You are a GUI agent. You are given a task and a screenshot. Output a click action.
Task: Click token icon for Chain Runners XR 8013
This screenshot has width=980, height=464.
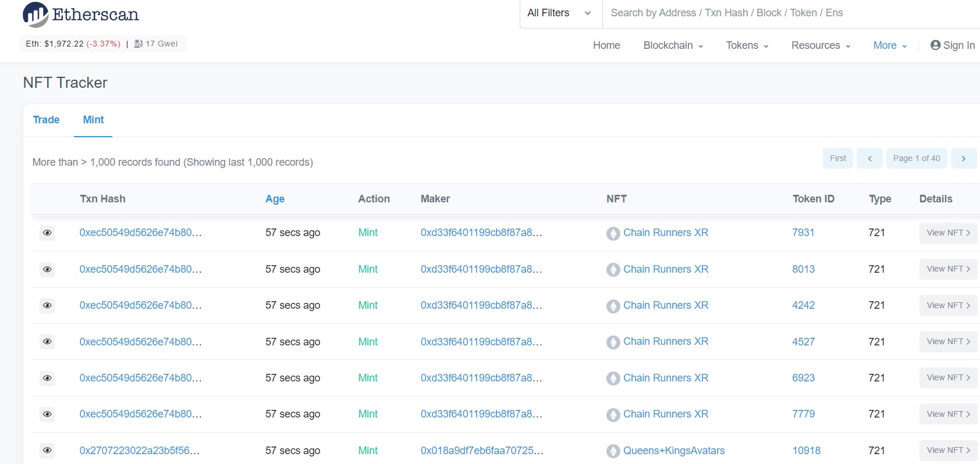[x=613, y=270]
